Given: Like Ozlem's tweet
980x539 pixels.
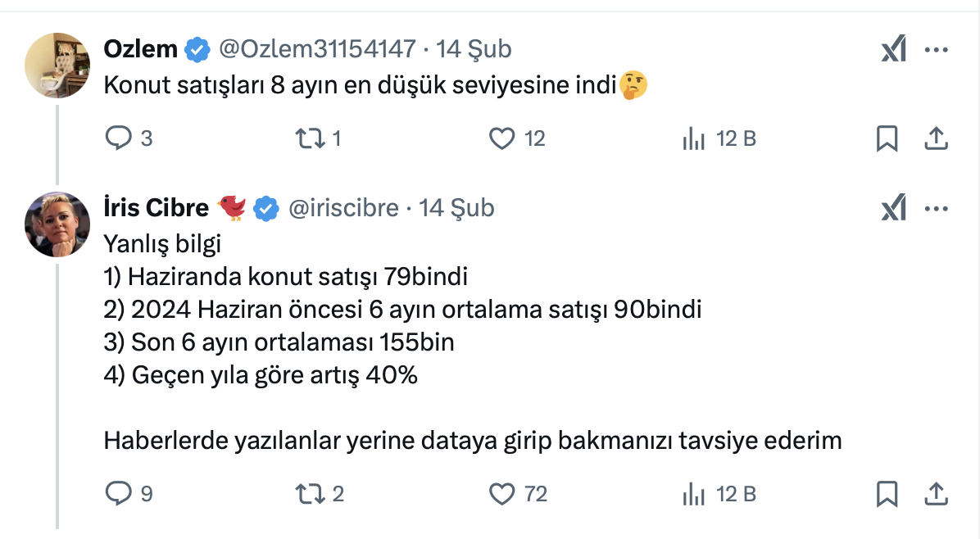Looking at the screenshot, I should 501,139.
